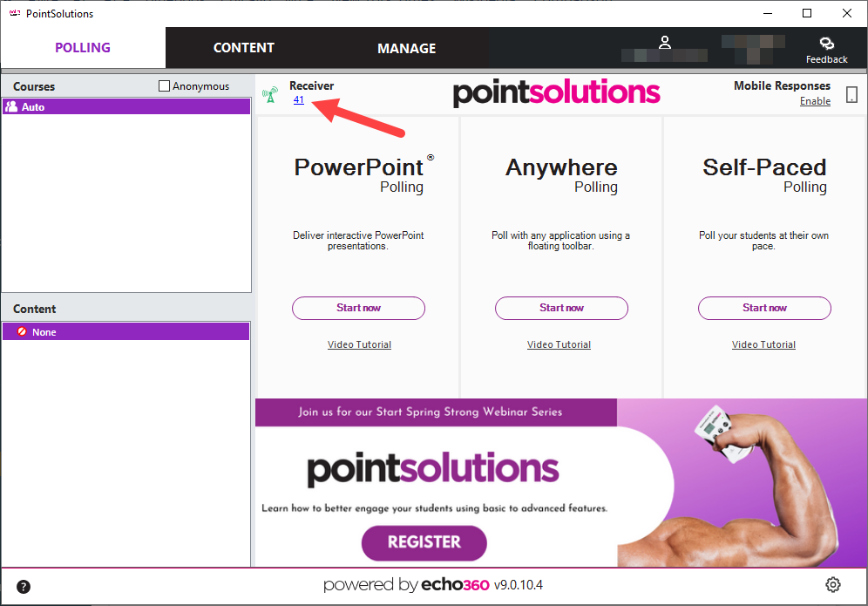Switch to the MANAGE tab
The width and height of the screenshot is (868, 606).
click(x=407, y=49)
